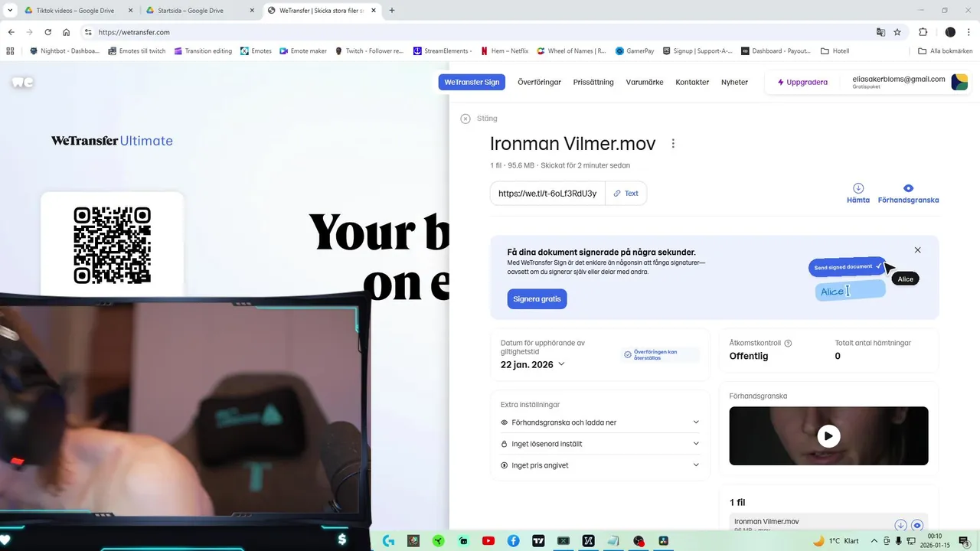Image resolution: width=980 pixels, height=551 pixels.
Task: Open the Nyheter menu item
Action: pos(734,82)
